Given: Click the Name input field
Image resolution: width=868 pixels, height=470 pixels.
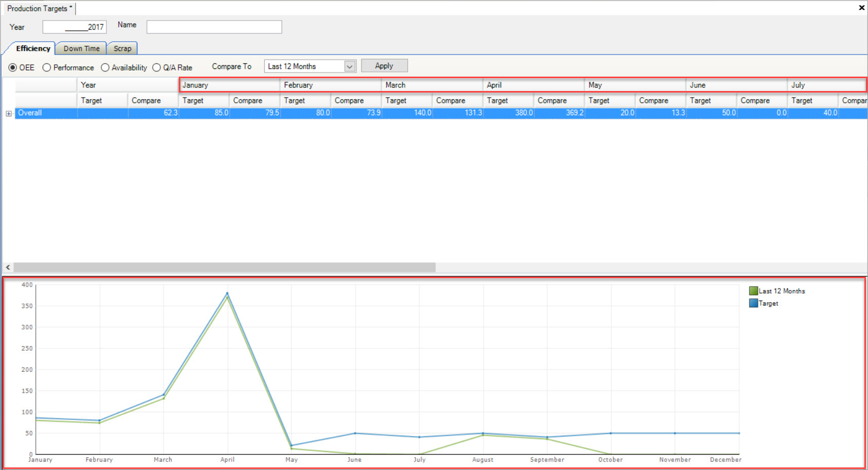Looking at the screenshot, I should tap(214, 27).
